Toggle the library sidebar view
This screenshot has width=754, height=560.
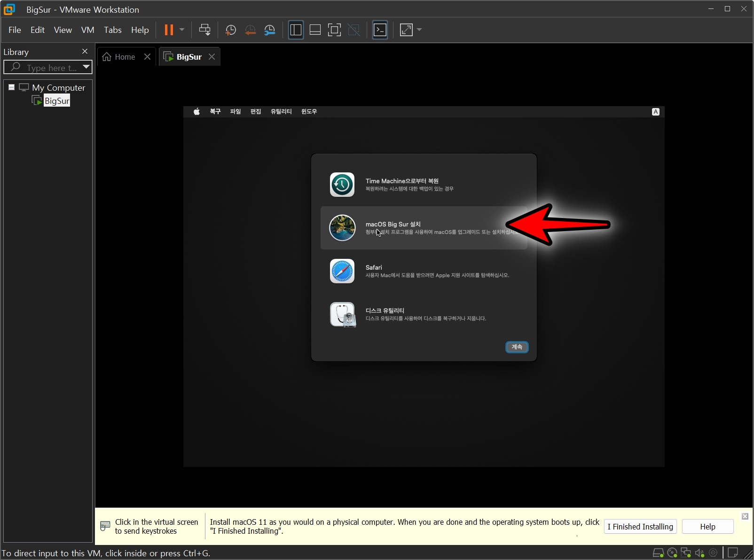click(296, 30)
